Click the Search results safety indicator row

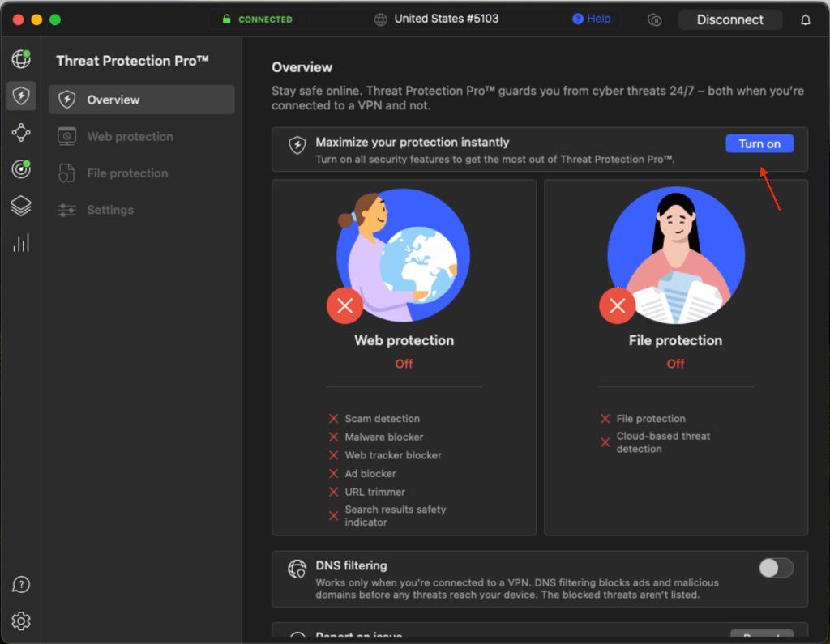click(387, 516)
